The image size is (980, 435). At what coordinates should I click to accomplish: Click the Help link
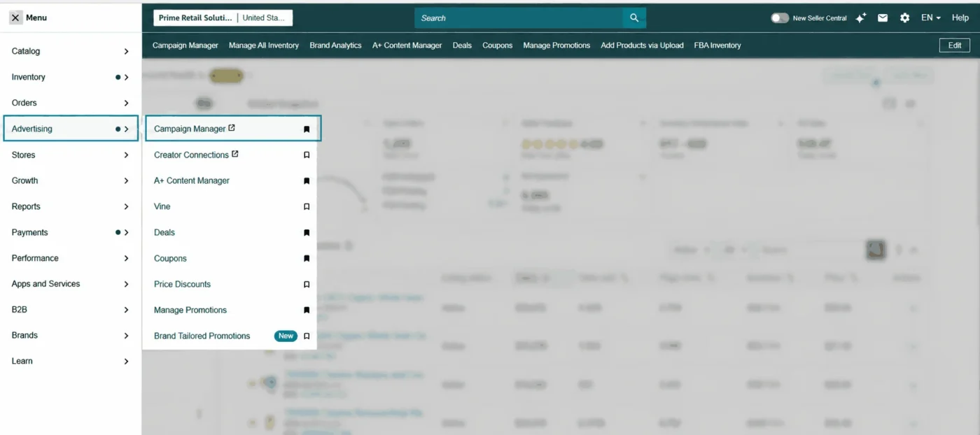pos(960,18)
